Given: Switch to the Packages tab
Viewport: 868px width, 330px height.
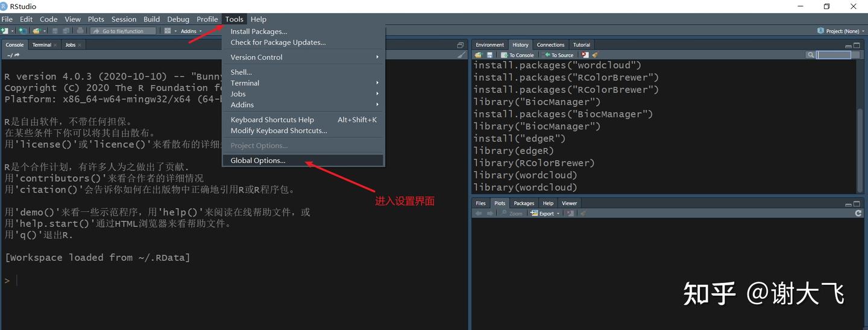Looking at the screenshot, I should pos(524,203).
